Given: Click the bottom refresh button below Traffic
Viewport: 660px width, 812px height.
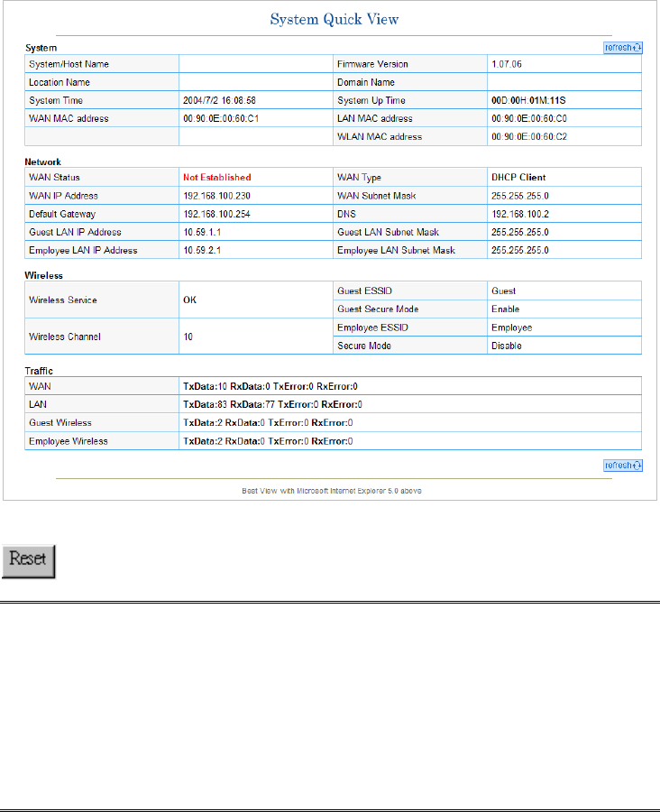Looking at the screenshot, I should tap(623, 466).
